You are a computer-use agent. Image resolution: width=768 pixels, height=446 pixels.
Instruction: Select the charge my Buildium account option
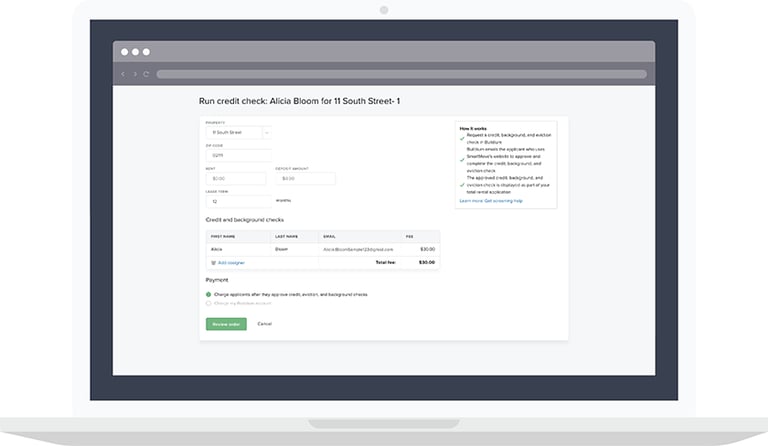[208, 303]
